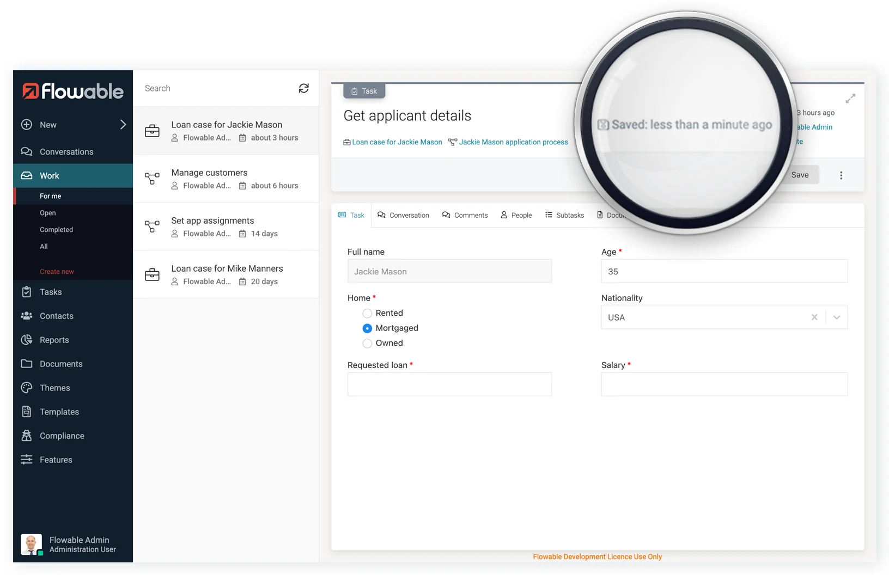This screenshot has height=588, width=889.
Task: Open Conversations in the sidebar
Action: pos(73,152)
